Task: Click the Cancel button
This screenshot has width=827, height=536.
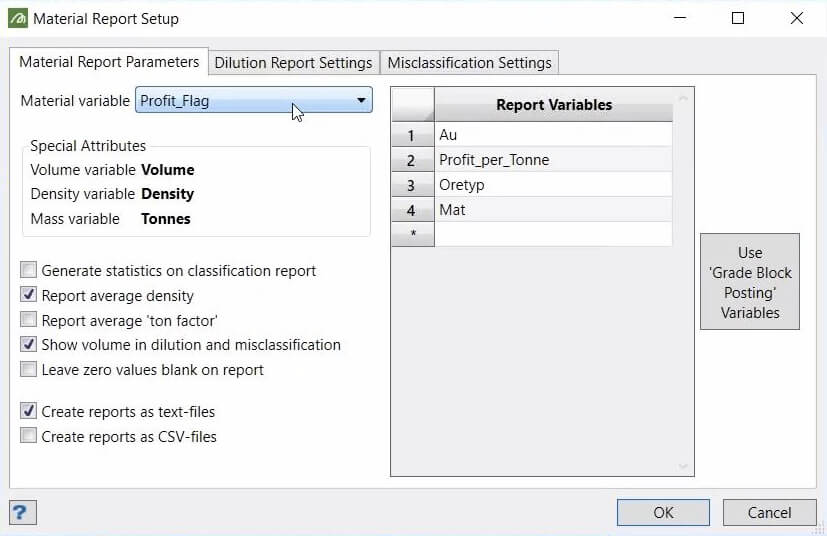Action: 769,512
